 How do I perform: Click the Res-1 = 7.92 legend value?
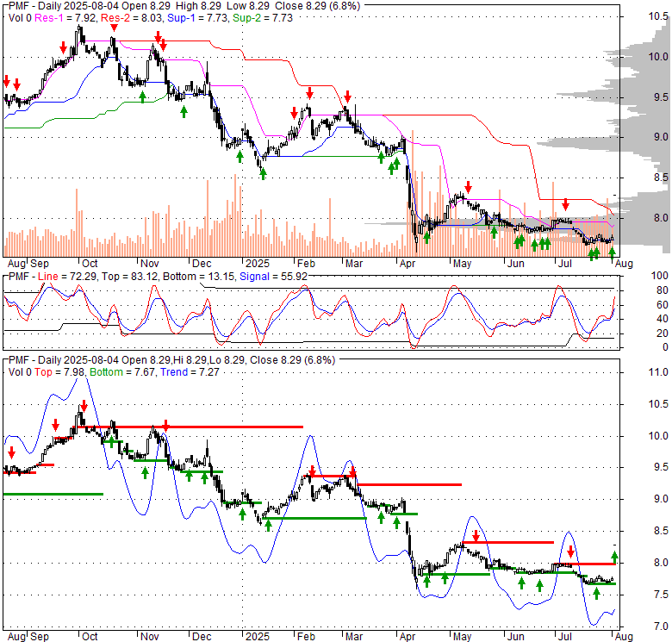(65, 18)
